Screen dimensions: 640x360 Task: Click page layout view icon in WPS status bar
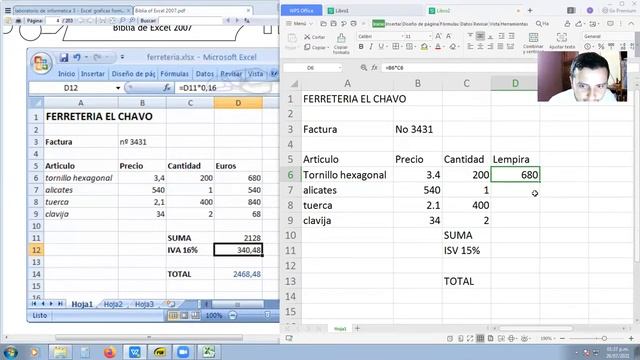491,338
